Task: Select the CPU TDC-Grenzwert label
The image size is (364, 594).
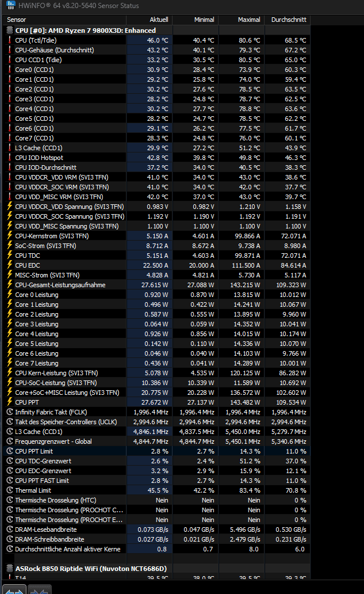Action: coord(43,461)
